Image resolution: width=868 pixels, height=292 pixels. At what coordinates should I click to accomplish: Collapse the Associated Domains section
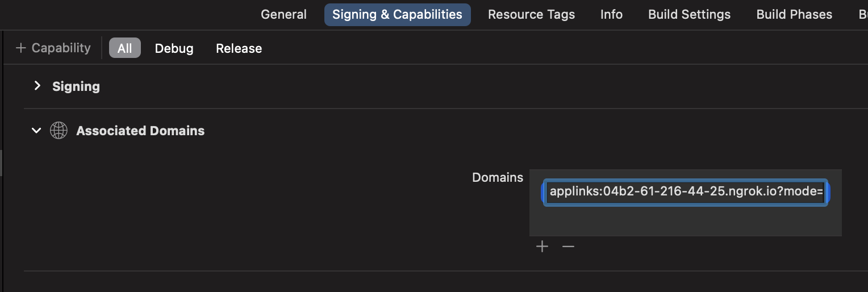click(36, 131)
